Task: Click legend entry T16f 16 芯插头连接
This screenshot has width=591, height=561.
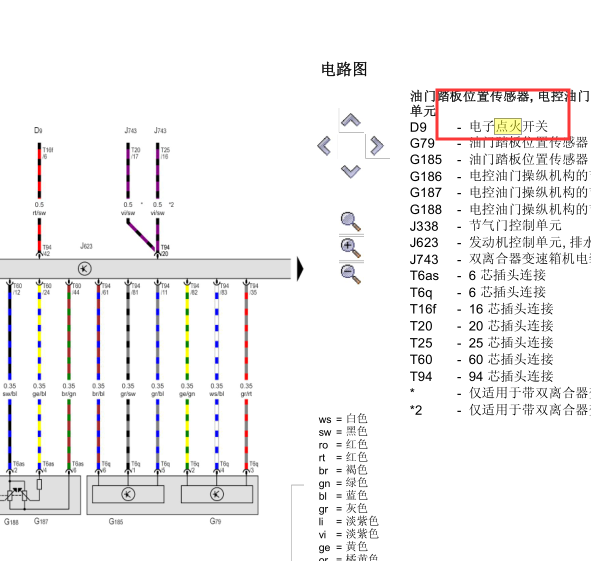Action: [x=482, y=309]
